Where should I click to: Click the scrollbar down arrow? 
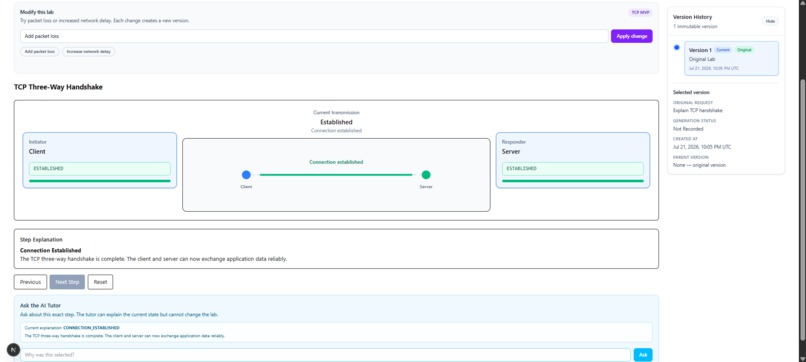802,358
